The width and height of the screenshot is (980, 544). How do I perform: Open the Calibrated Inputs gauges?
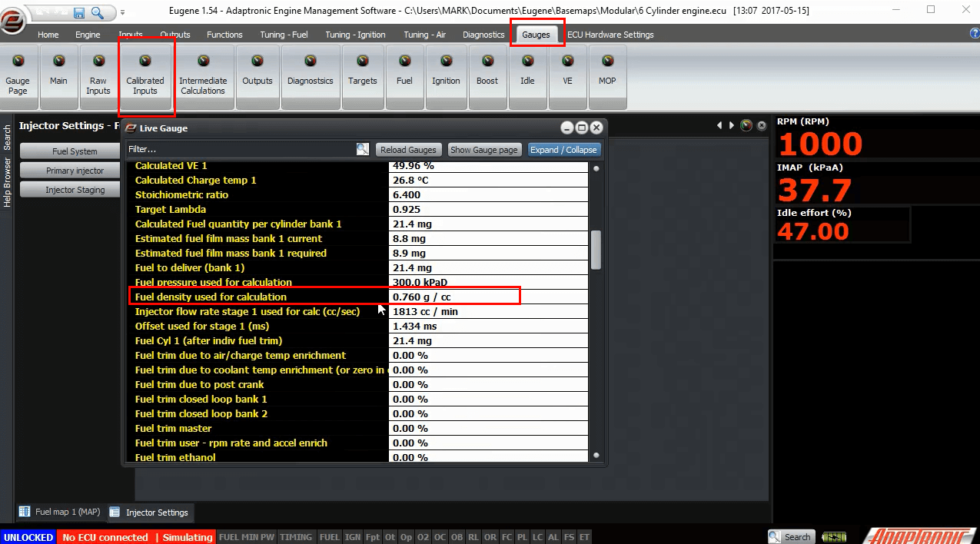(145, 75)
